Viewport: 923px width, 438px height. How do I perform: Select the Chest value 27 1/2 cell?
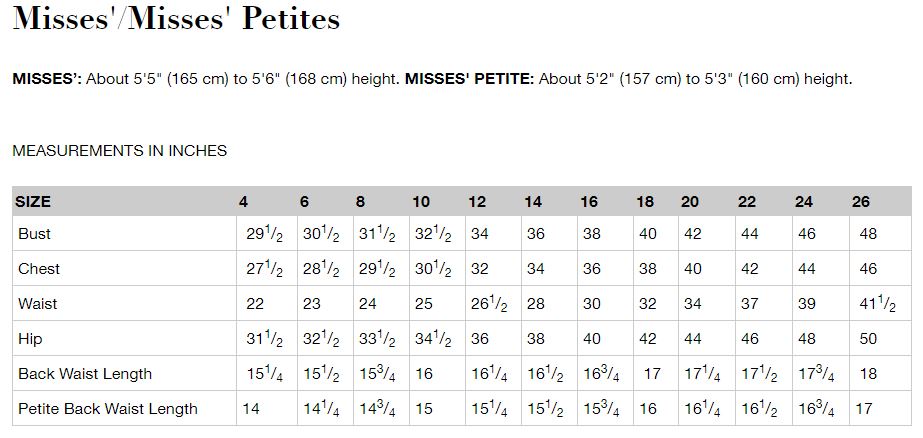(x=264, y=269)
